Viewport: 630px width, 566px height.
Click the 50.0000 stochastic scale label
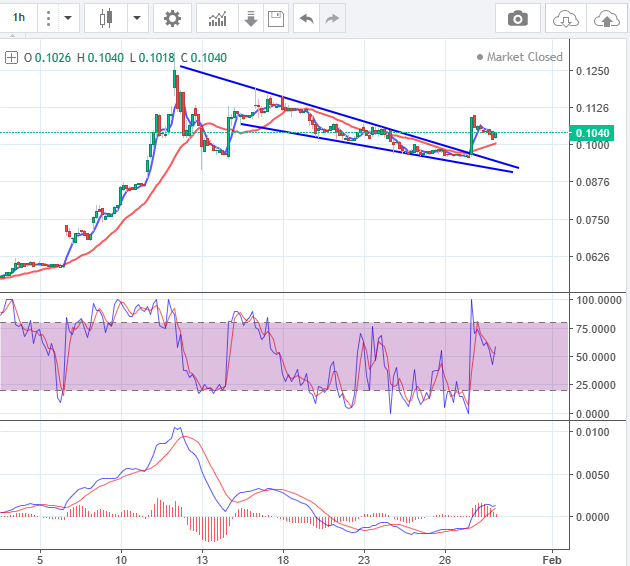click(595, 357)
